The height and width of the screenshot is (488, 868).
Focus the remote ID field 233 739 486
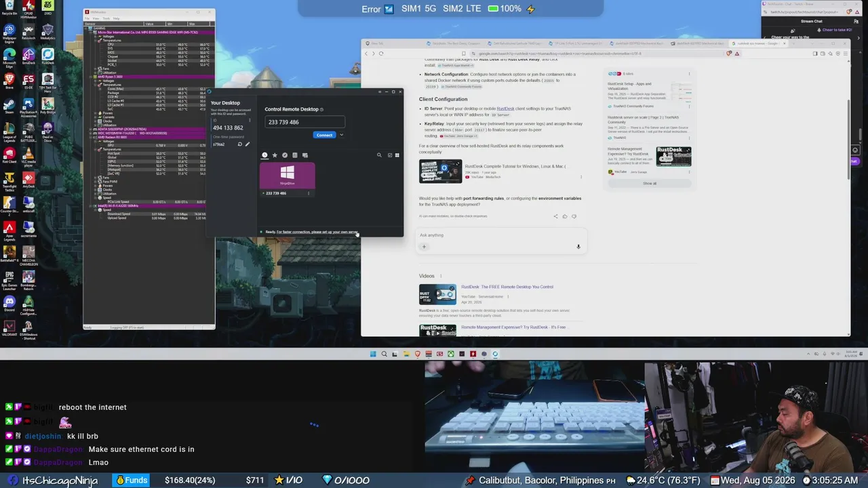(304, 122)
